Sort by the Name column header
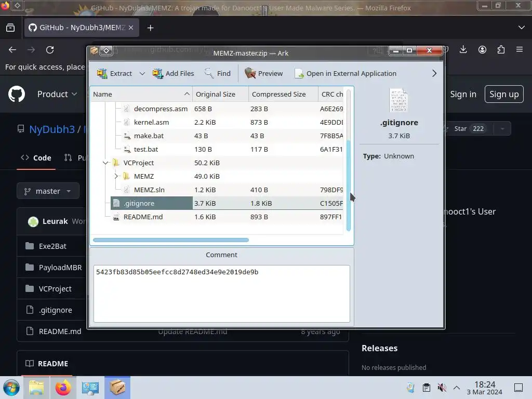532x399 pixels. tap(141, 95)
